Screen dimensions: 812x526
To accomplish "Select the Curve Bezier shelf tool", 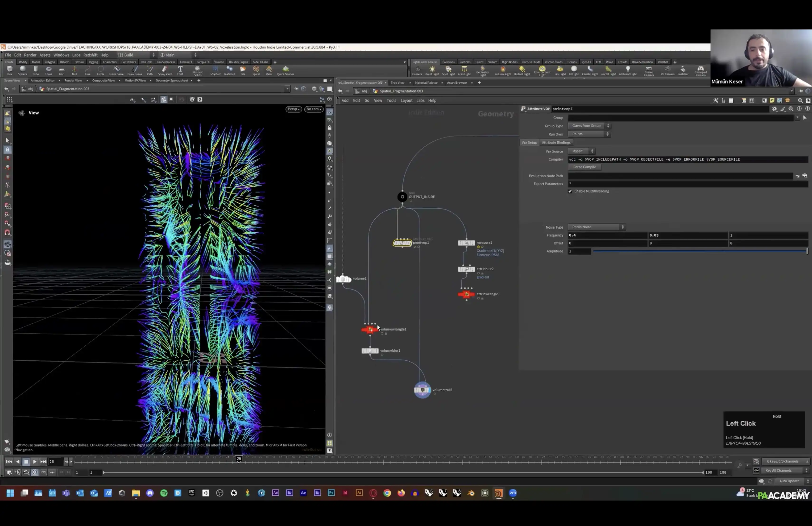I will tap(116, 71).
